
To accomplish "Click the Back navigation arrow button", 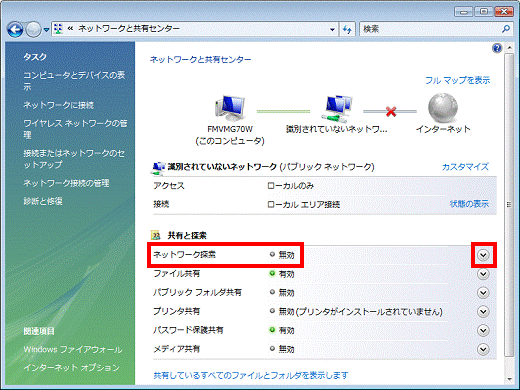I will 15,29.
